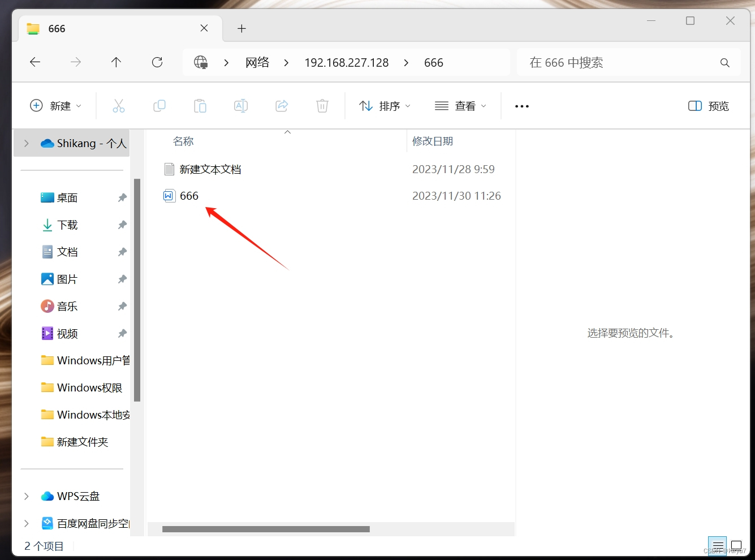Click the pin icon next to 文档

[122, 252]
